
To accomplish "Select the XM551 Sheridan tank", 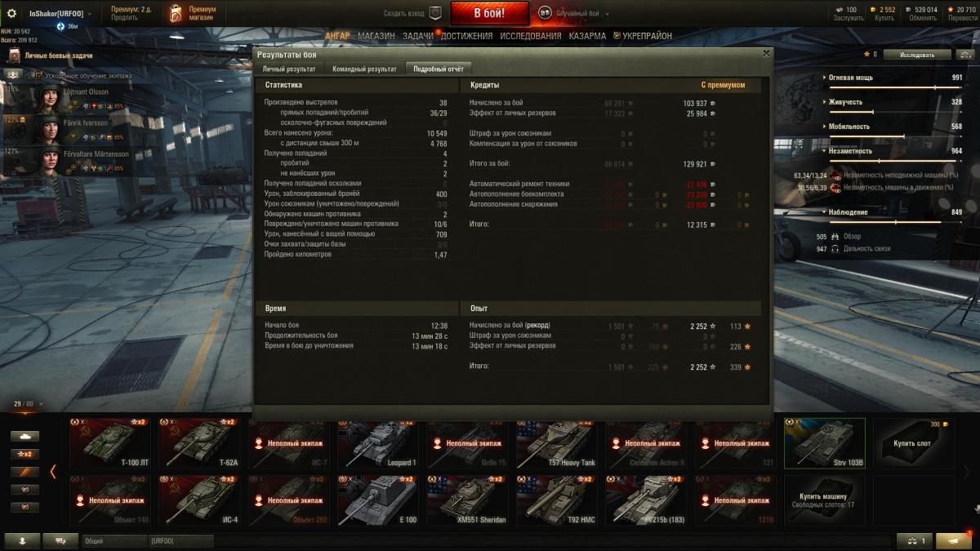I will click(467, 500).
